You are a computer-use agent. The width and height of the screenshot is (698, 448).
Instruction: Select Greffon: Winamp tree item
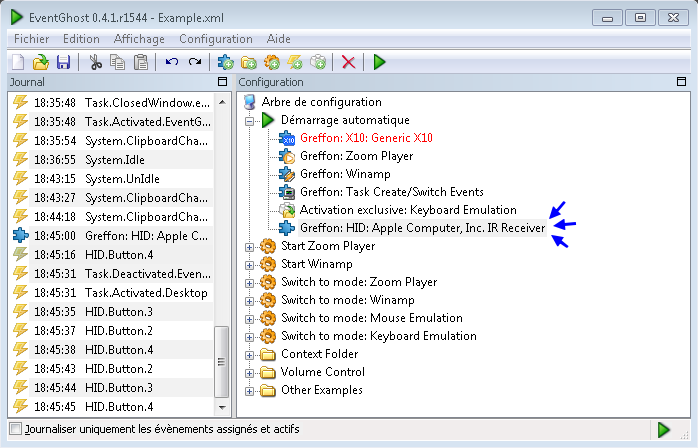tap(345, 174)
